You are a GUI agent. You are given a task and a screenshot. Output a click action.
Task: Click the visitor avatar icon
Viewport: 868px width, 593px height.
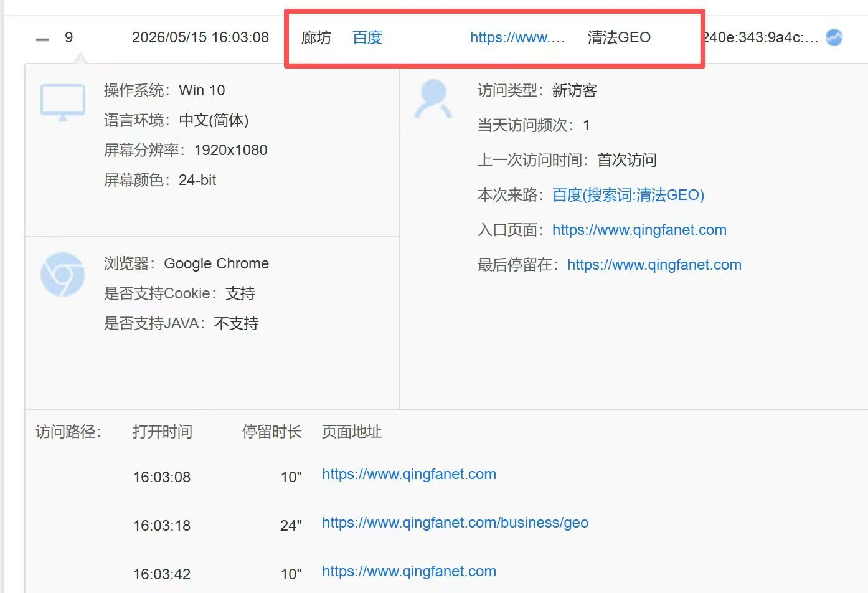433,98
